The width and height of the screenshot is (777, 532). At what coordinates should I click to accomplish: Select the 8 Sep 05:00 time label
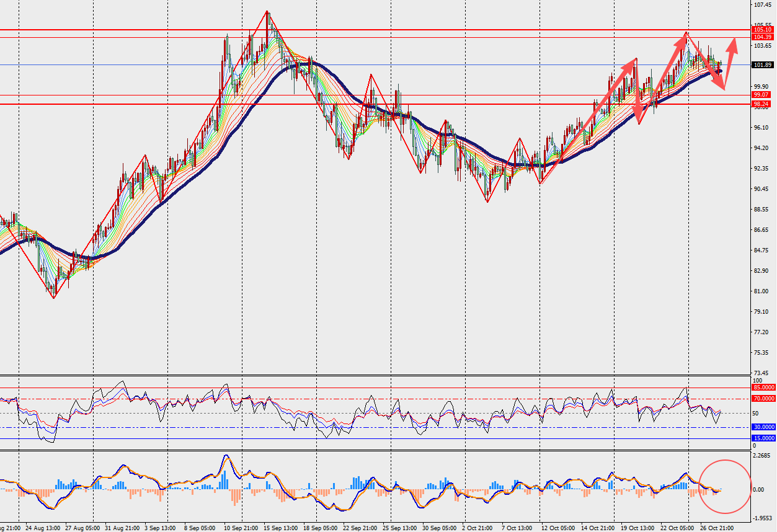[x=198, y=528]
